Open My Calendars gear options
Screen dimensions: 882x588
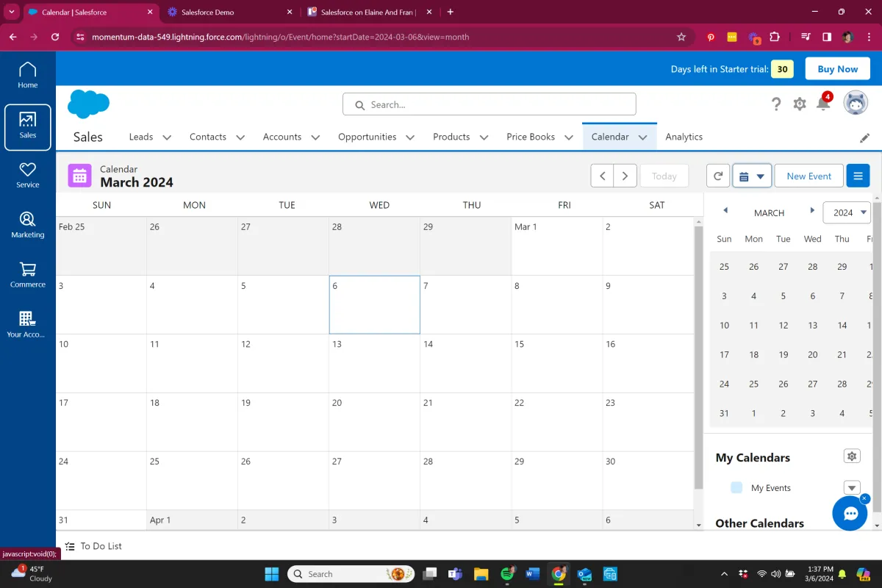pyautogui.click(x=852, y=456)
